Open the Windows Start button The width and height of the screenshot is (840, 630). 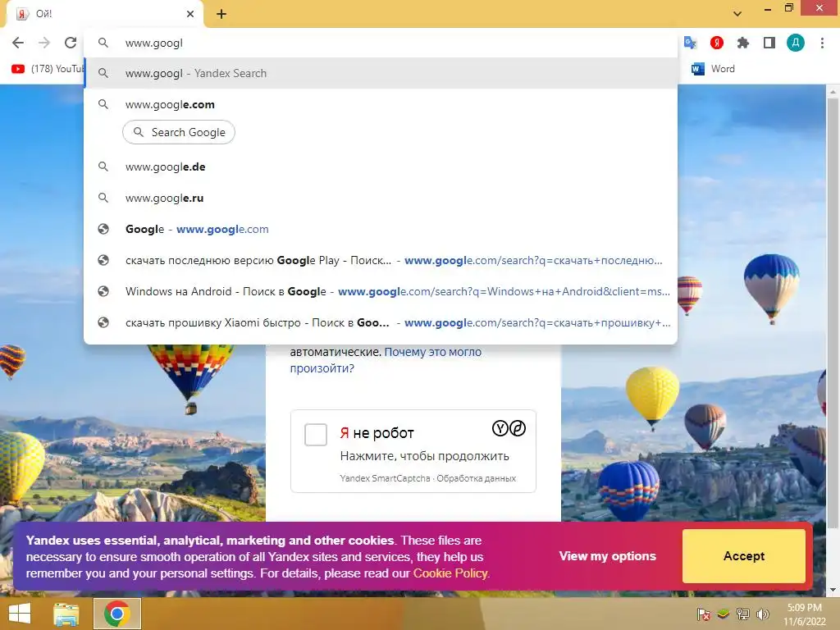20,614
